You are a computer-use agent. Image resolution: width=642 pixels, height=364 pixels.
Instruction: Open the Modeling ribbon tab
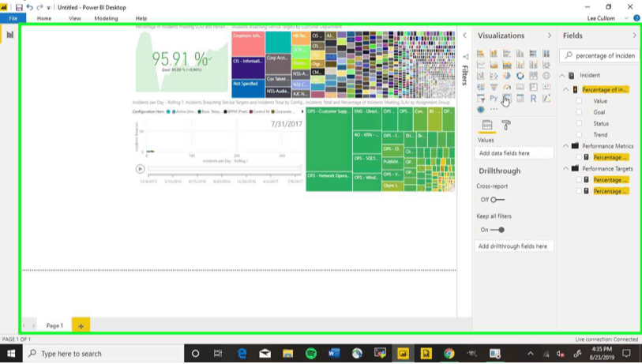tap(106, 18)
